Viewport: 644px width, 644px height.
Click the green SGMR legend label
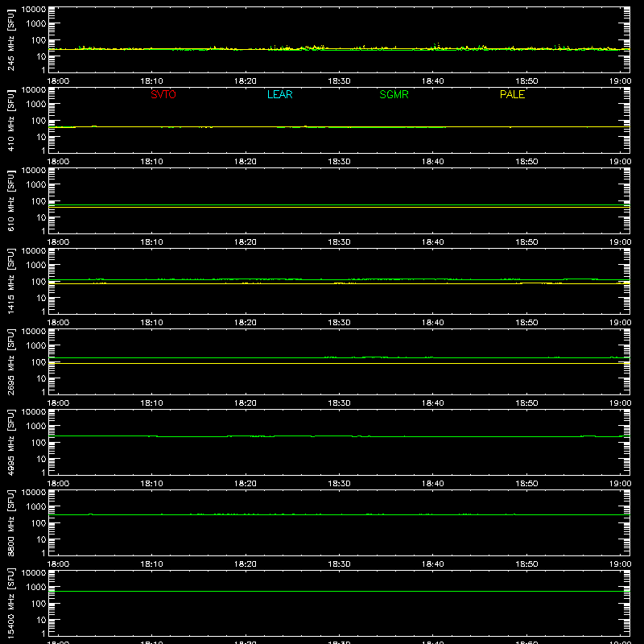coord(394,94)
